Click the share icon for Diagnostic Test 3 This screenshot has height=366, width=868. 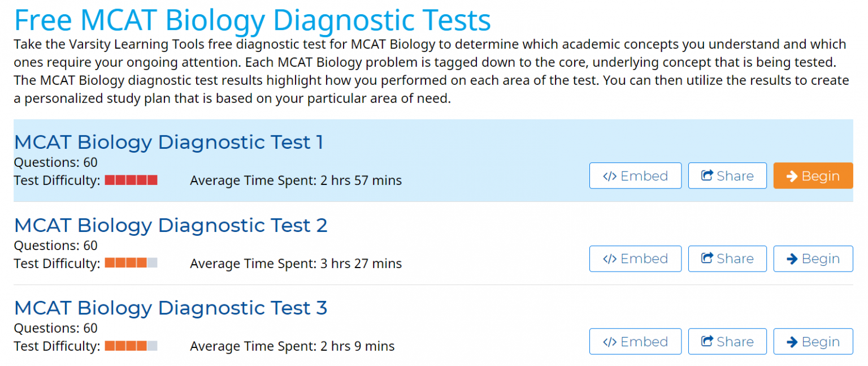[x=706, y=341]
